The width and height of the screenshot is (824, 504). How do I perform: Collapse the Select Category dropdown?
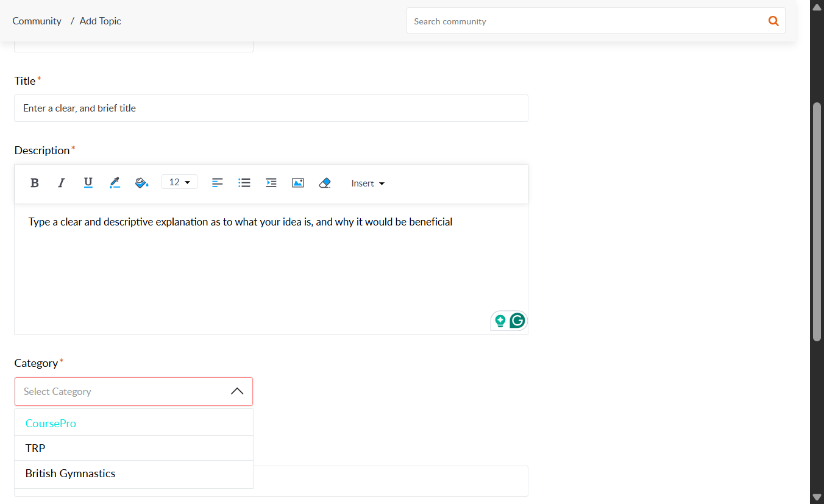[237, 391]
